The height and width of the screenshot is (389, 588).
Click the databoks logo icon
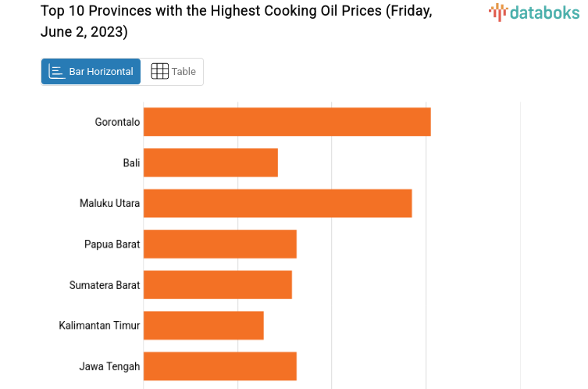498,12
